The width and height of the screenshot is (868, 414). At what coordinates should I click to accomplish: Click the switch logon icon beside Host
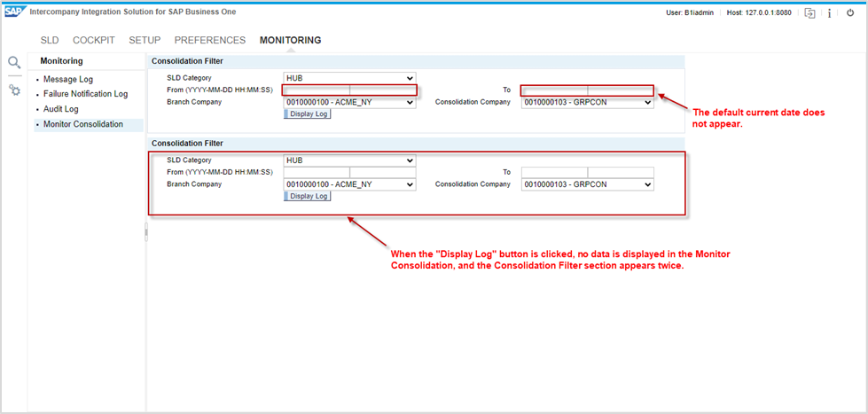point(809,12)
